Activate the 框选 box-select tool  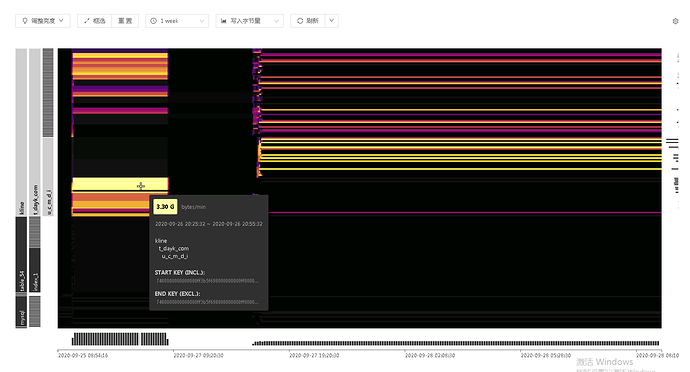94,21
